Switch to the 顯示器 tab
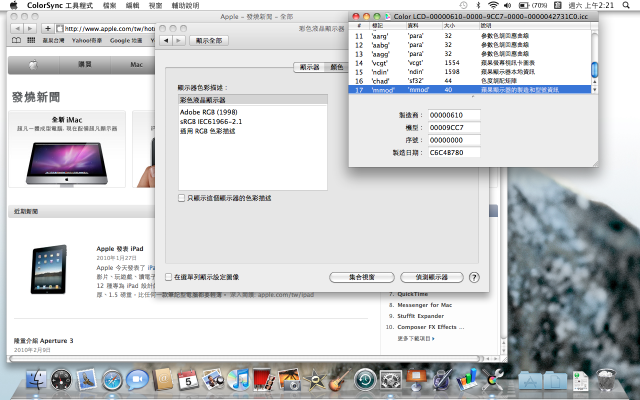The height and width of the screenshot is (400, 640). [x=309, y=67]
